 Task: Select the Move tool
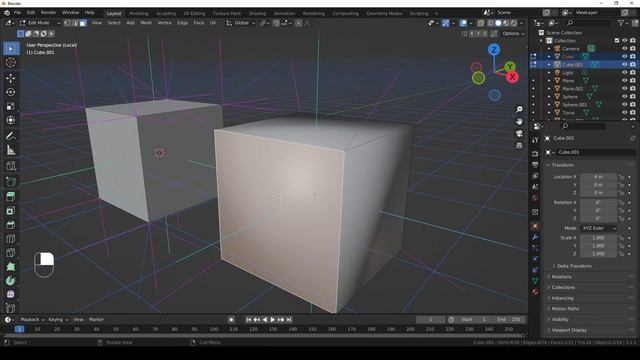tap(11, 78)
